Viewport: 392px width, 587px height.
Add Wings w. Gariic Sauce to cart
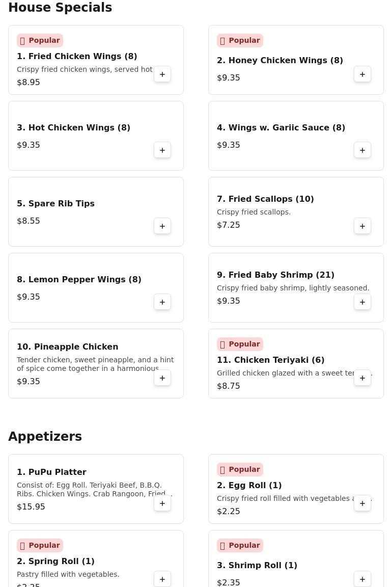click(362, 150)
